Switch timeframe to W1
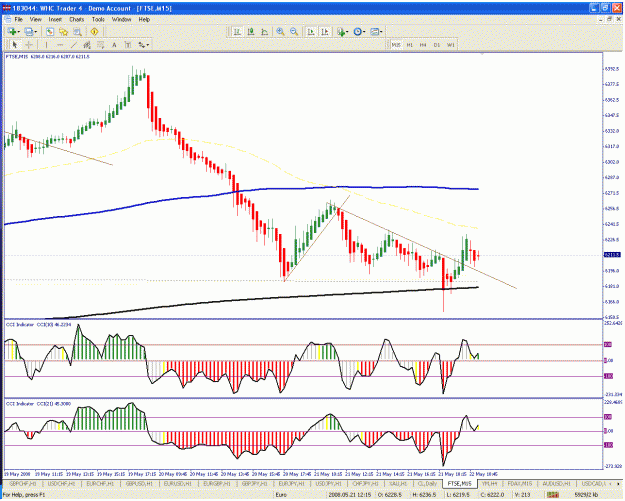This screenshot has width=625, height=501. [450, 45]
